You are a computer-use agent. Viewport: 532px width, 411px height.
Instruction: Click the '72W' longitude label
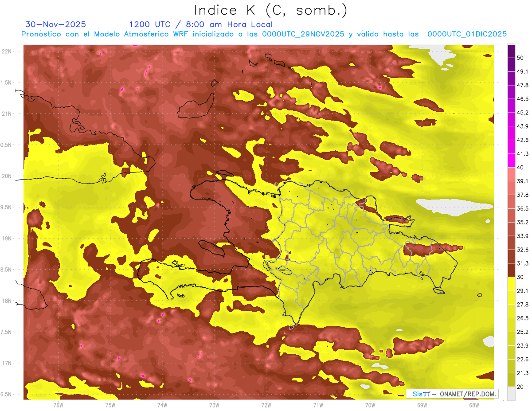(266, 405)
